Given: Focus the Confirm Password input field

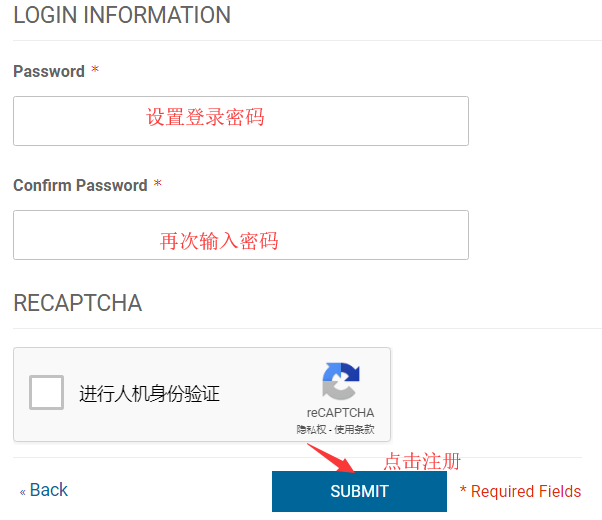Looking at the screenshot, I should 240,235.
